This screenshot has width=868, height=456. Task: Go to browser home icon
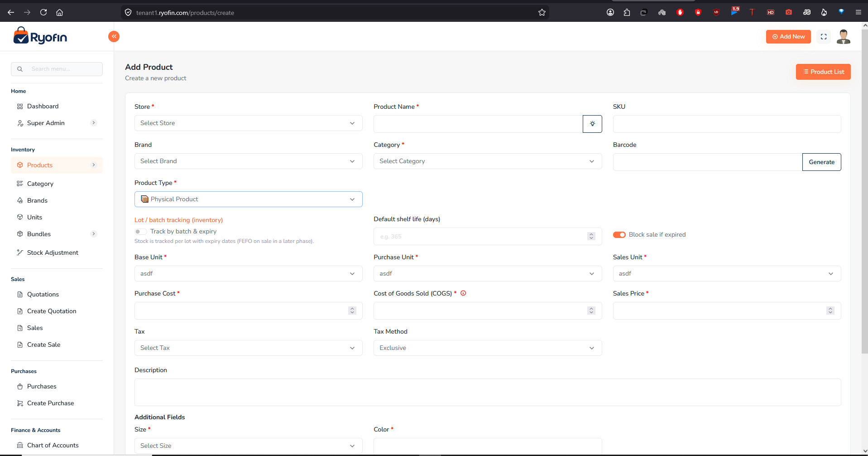click(59, 12)
